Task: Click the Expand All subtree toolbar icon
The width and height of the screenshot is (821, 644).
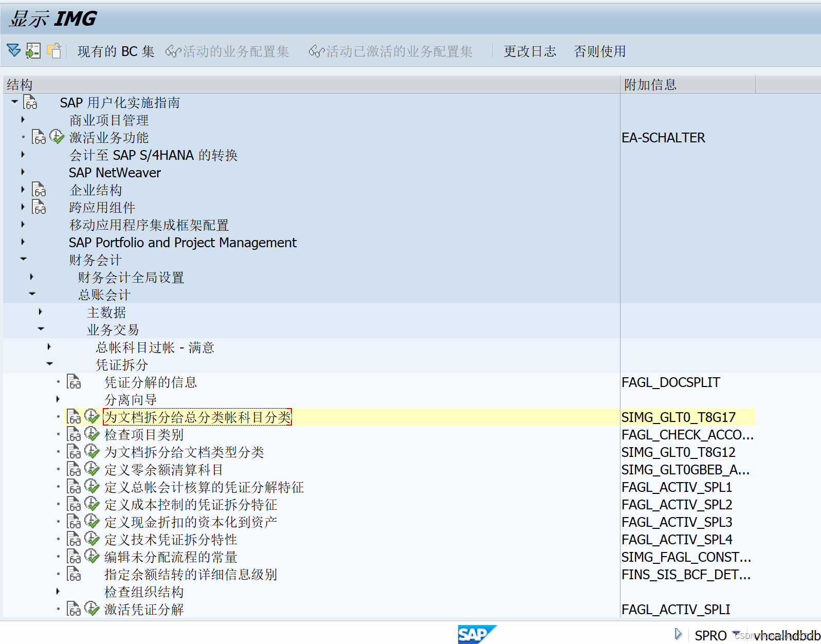Action: click(14, 50)
